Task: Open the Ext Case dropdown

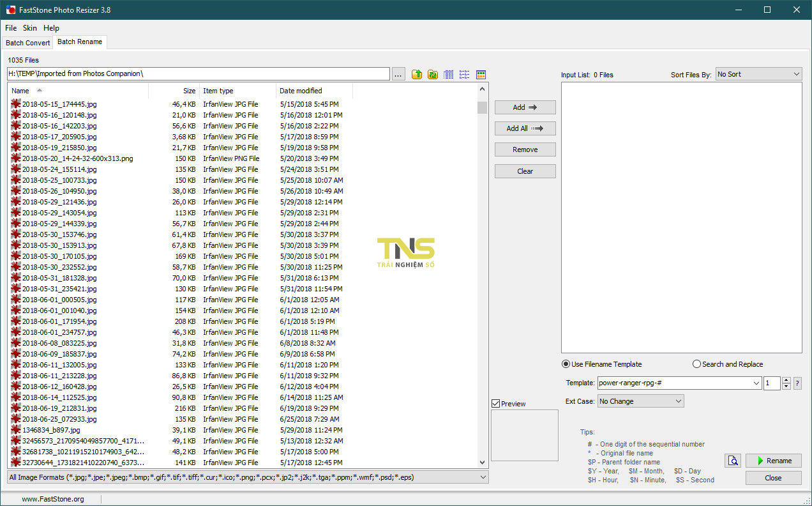Action: pyautogui.click(x=640, y=401)
